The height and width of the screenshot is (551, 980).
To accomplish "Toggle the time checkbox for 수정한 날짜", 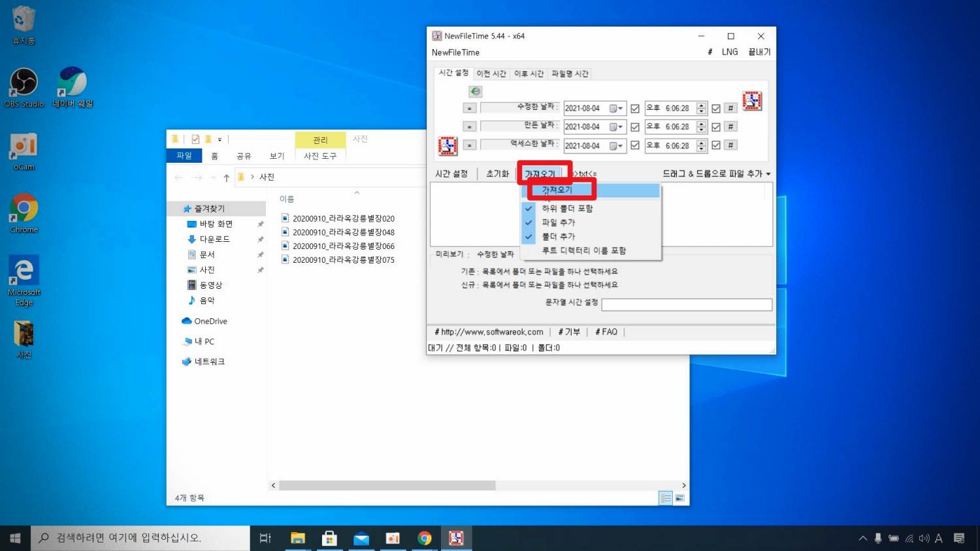I will tap(716, 109).
